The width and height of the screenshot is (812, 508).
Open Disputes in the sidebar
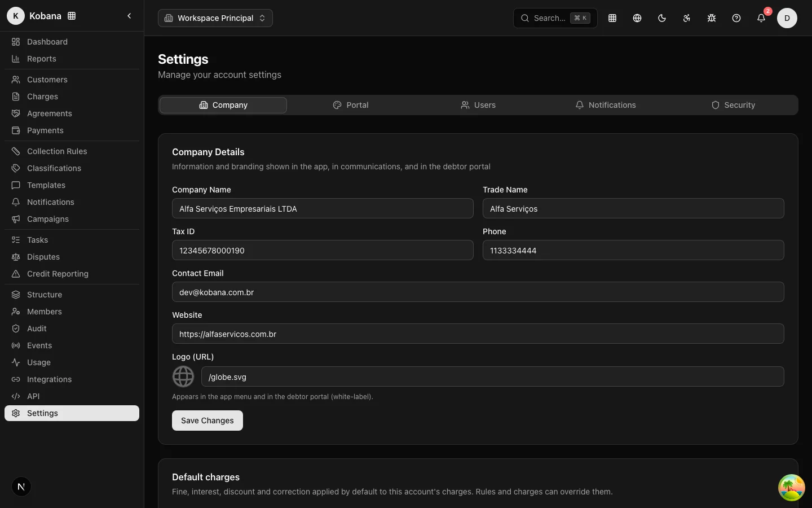point(72,257)
